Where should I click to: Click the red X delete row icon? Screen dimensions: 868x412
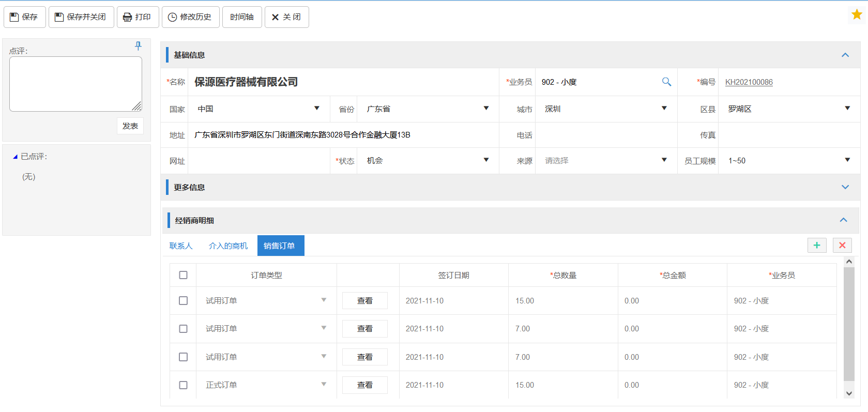coord(842,245)
